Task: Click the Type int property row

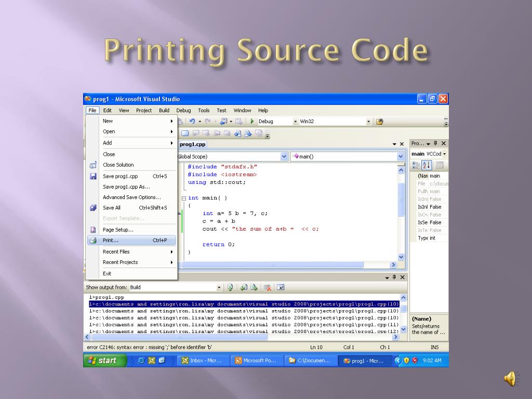Action: pos(430,238)
